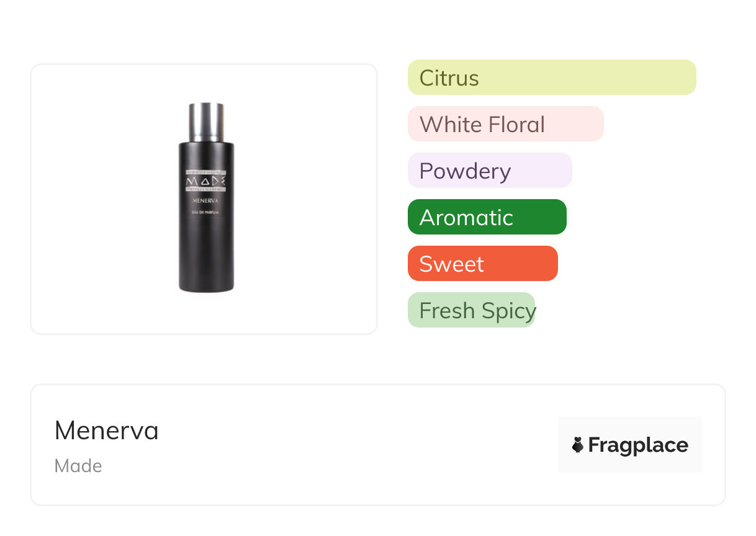The width and height of the screenshot is (756, 536).
Task: Click the Fresh Spicy text label
Action: click(477, 311)
